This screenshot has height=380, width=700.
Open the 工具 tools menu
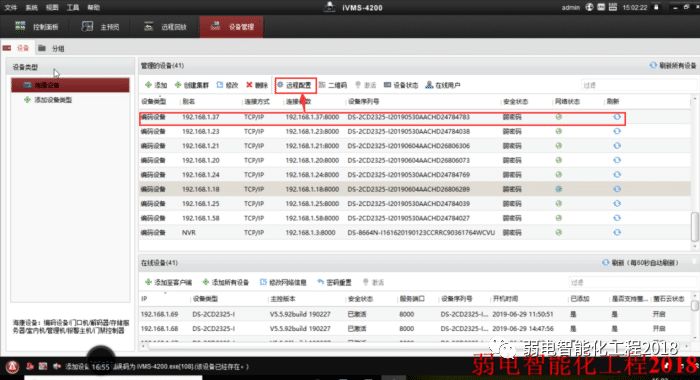(73, 8)
